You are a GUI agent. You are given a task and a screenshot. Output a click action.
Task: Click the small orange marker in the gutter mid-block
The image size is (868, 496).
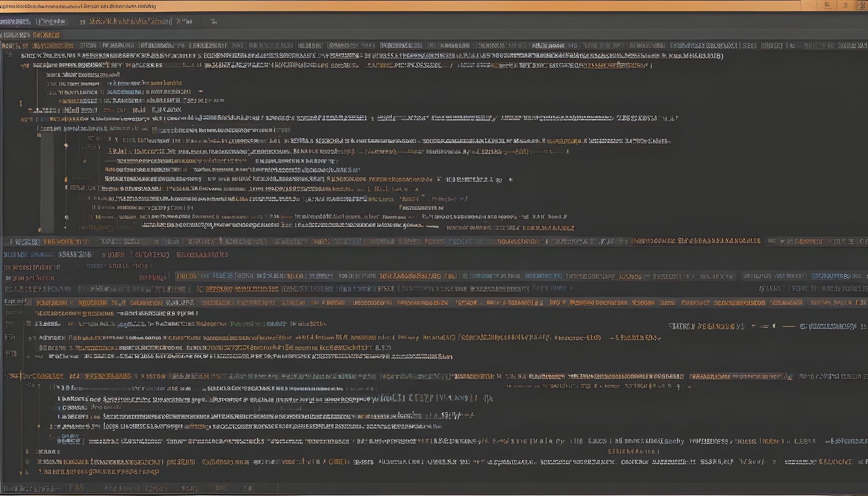point(66,179)
